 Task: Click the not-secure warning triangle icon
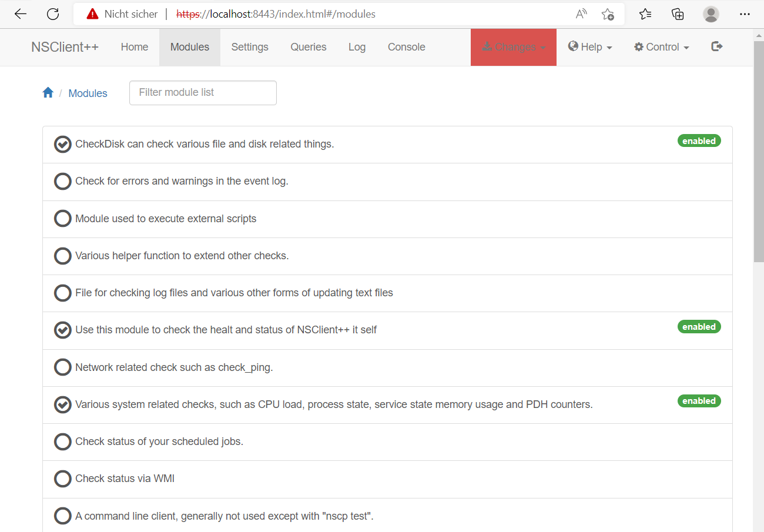tap(92, 14)
